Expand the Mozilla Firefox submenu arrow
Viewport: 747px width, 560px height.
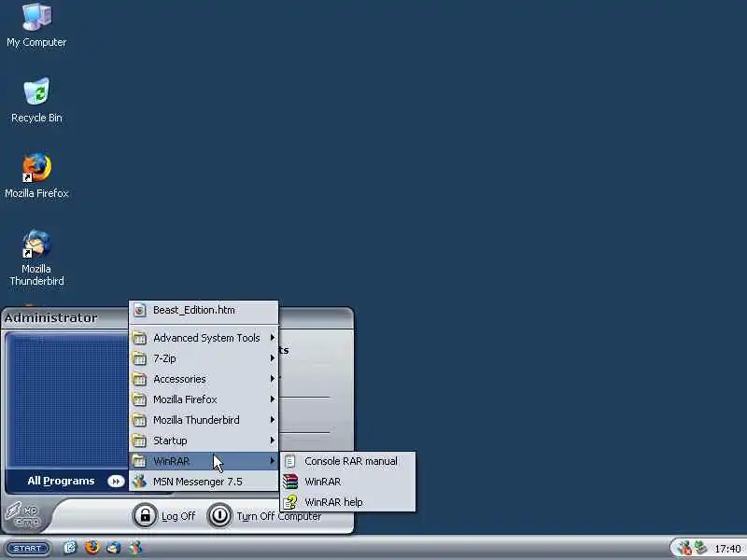(x=272, y=399)
